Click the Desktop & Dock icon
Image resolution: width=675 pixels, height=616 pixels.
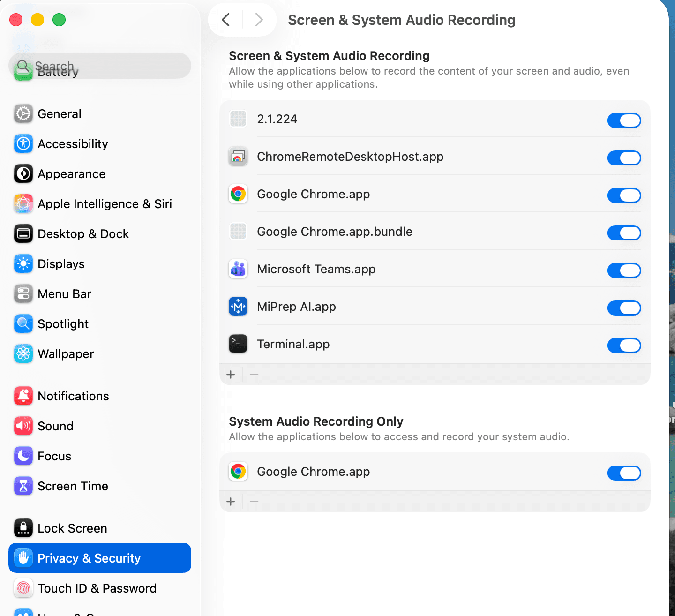23,234
